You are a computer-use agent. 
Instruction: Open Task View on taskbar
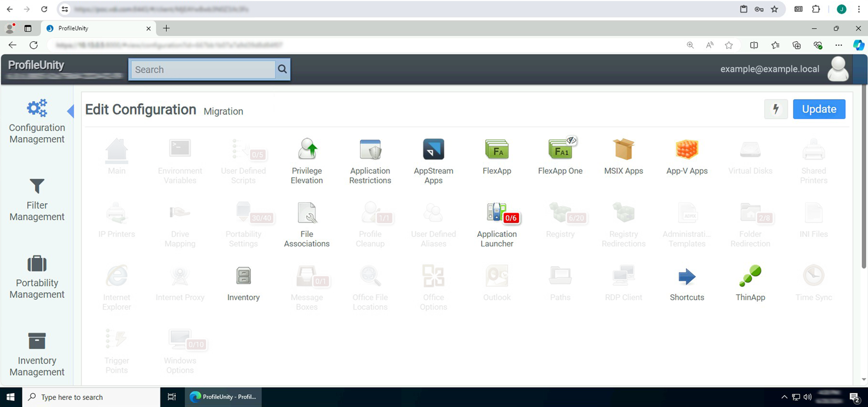pos(172,397)
